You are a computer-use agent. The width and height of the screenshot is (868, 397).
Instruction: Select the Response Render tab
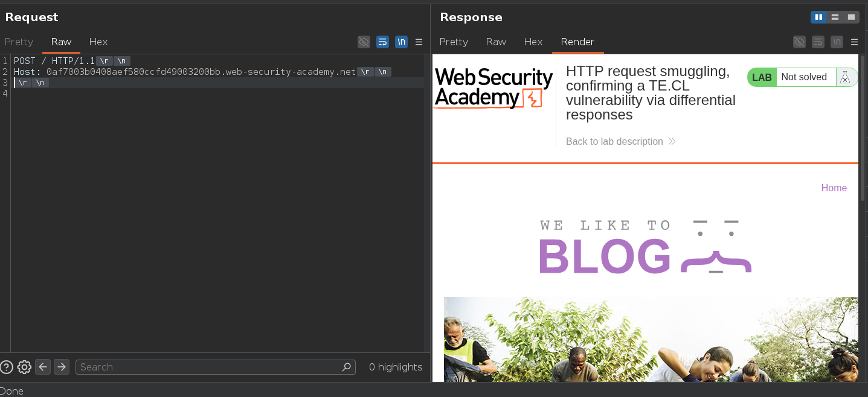coord(577,42)
